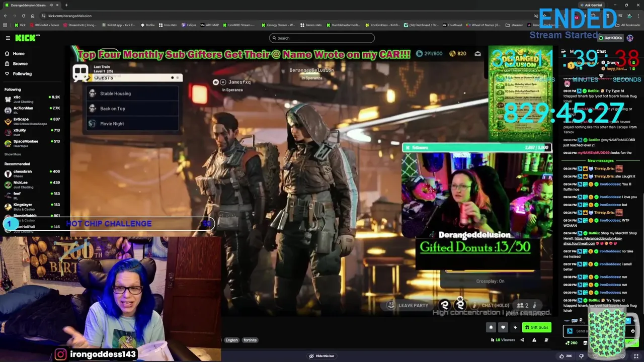Open the Kick hamburger menu
Screen dimensions: 644x362
(x=8, y=38)
